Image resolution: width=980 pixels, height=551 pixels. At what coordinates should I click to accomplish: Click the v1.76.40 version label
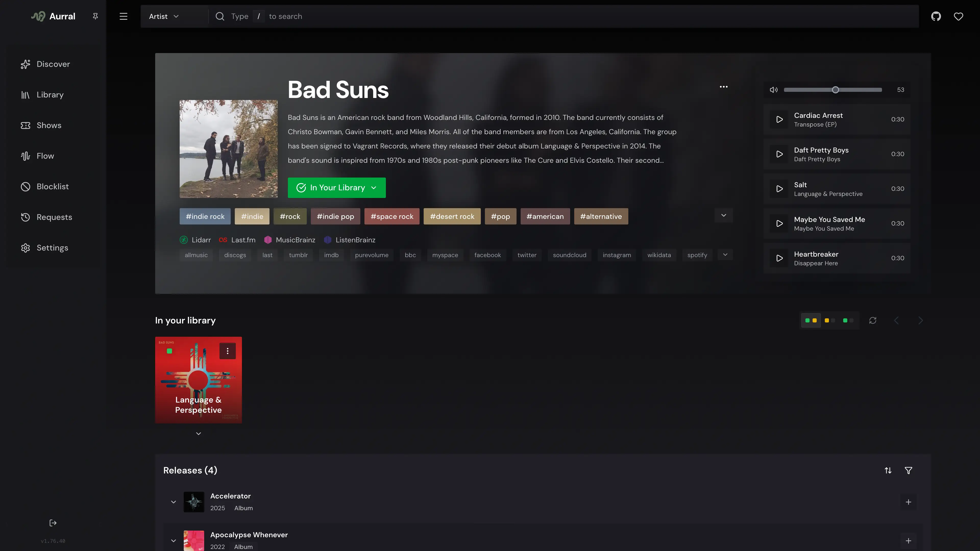53,541
